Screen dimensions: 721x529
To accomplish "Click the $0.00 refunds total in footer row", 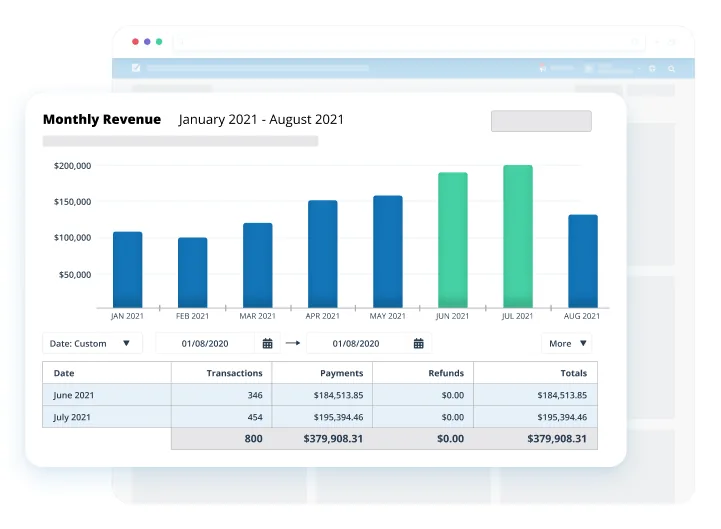I will (450, 438).
